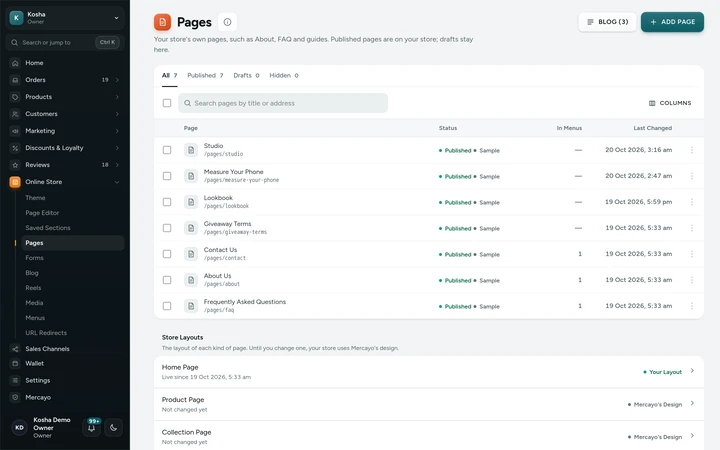720x450 pixels.
Task: Open Page Editor in sidebar
Action: [x=42, y=213]
